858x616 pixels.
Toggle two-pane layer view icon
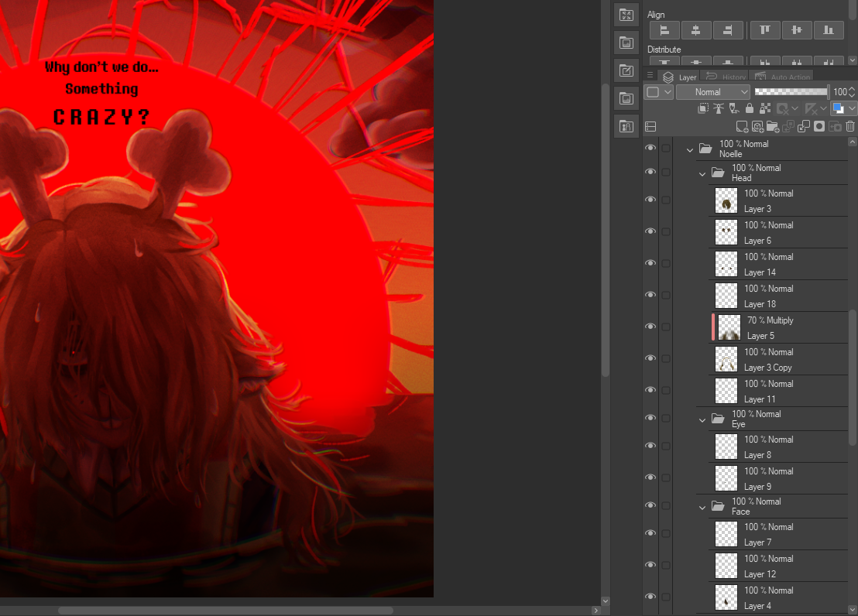point(650,126)
